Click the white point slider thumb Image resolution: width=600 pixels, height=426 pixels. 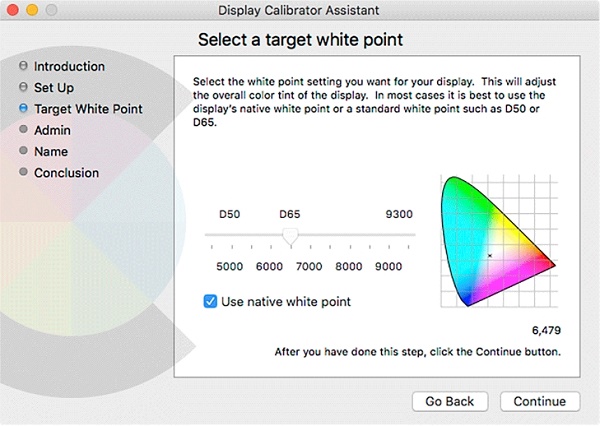[x=290, y=237]
